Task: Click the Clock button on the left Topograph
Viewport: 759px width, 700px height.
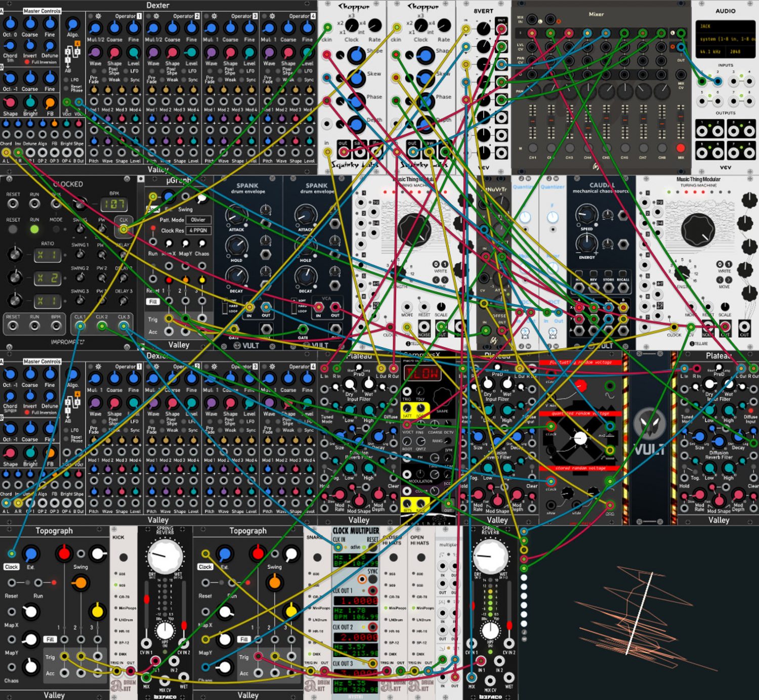Action: tap(12, 567)
